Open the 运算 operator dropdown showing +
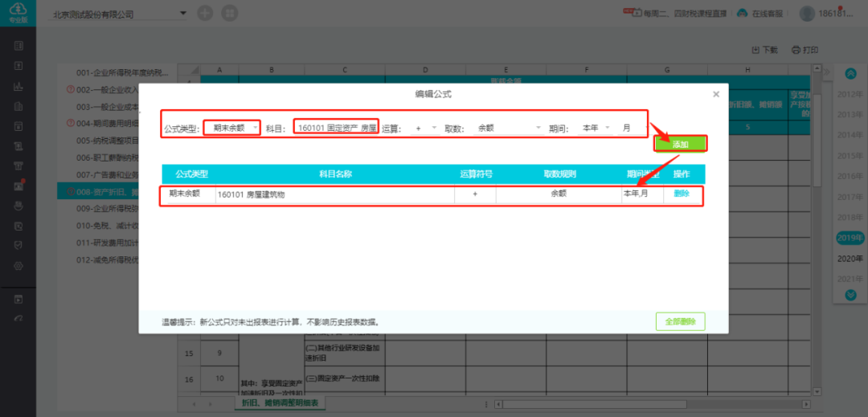This screenshot has width=868, height=417. (426, 128)
